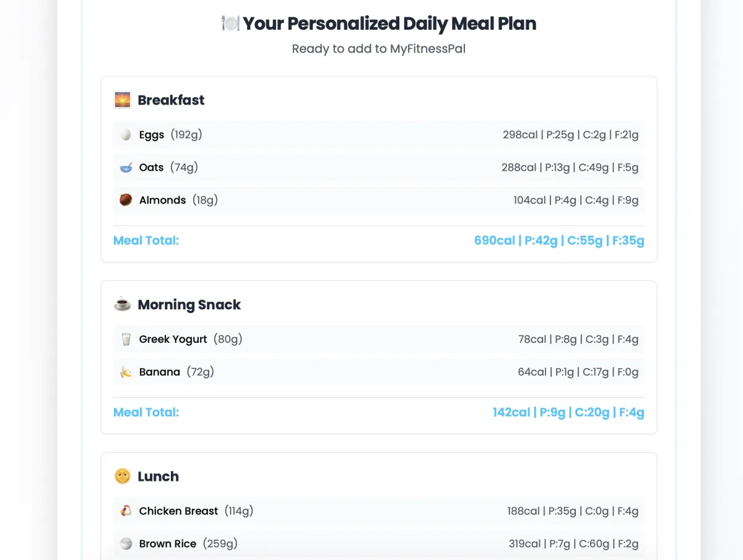Select the Oats nutrition values text
743x560 pixels.
(570, 167)
